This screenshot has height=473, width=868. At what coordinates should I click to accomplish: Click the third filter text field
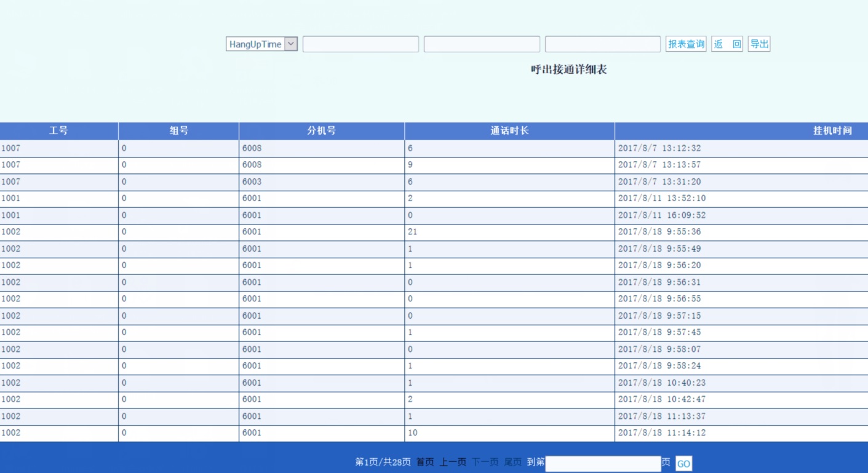pos(603,44)
